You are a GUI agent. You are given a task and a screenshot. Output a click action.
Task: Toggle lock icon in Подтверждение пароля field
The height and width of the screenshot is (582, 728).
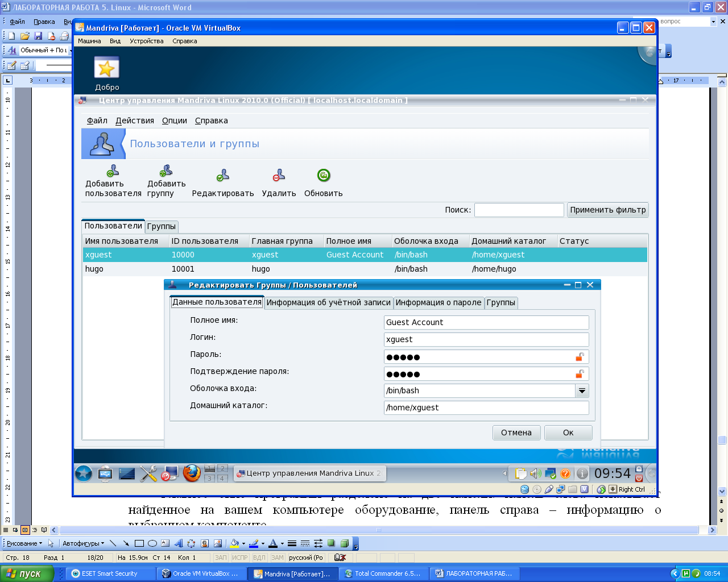pos(580,374)
